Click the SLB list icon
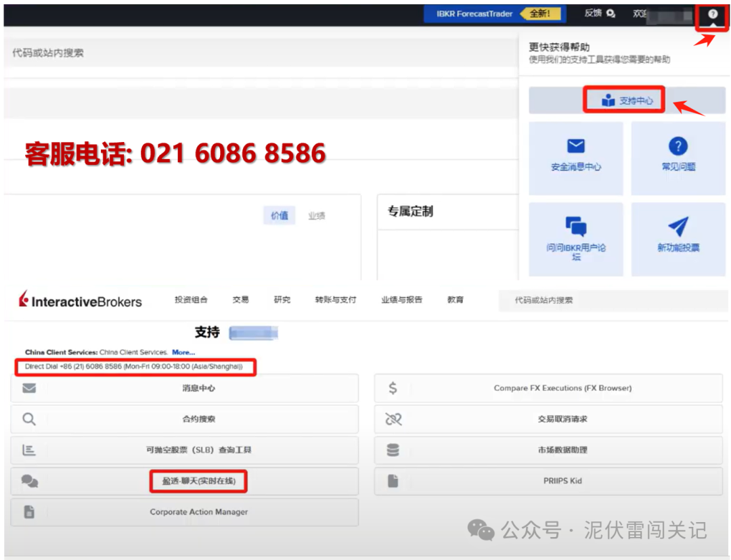 click(x=29, y=450)
